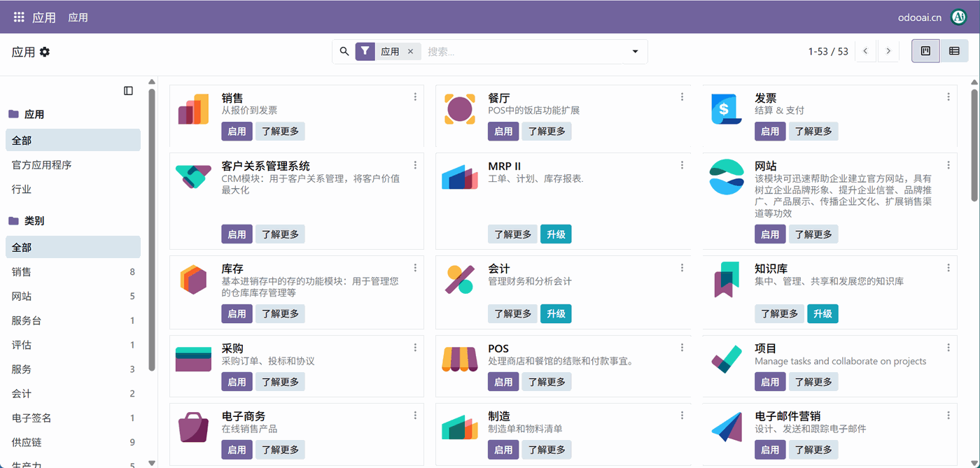Click 了解更多 on 电子邮件营销 card

pyautogui.click(x=813, y=450)
